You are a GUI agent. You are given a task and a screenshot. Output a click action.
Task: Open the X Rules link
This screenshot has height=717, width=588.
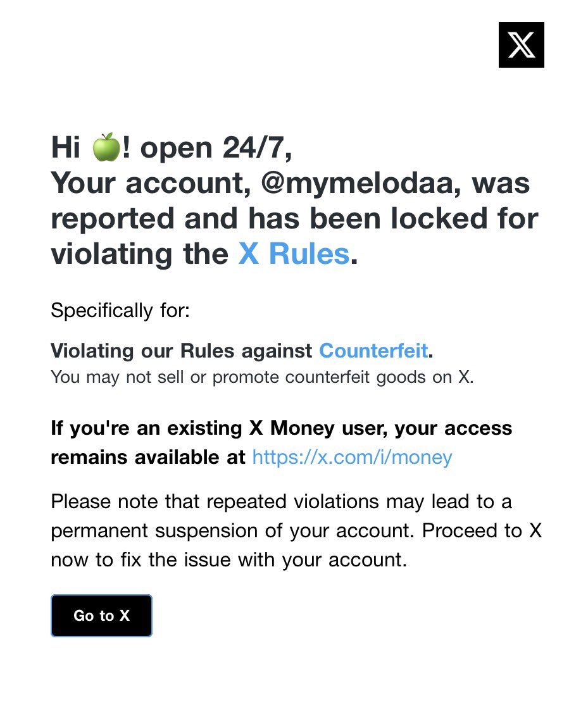click(x=294, y=254)
